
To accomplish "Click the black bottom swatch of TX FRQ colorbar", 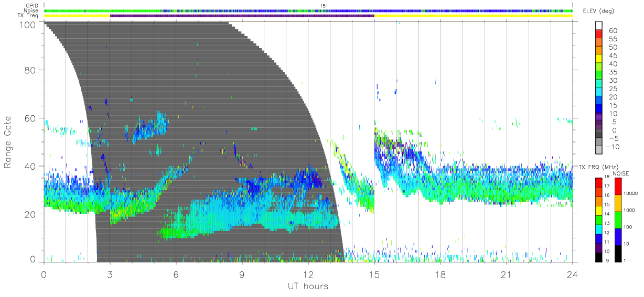I will pos(599,257).
